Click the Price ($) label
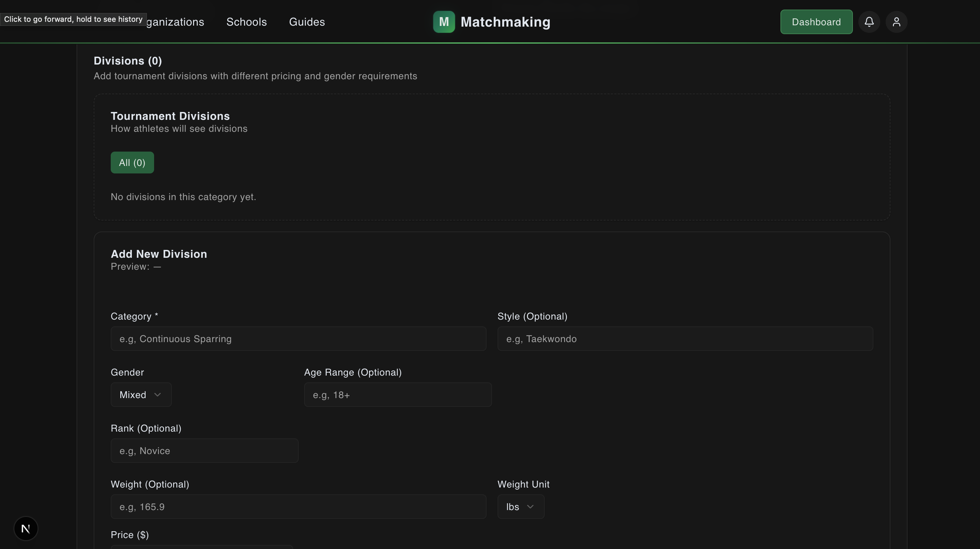 pyautogui.click(x=130, y=535)
